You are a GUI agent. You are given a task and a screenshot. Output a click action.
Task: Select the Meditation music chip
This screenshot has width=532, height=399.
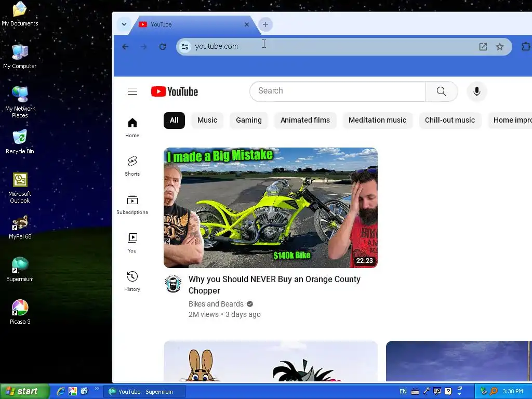377,120
